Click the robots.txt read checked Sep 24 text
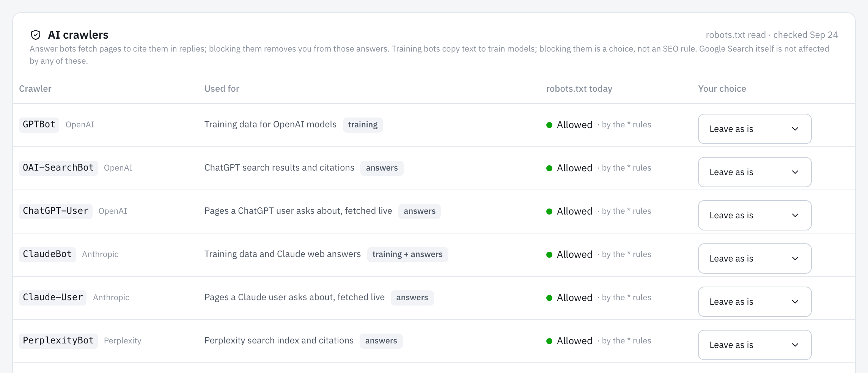This screenshot has height=373, width=868. [772, 35]
